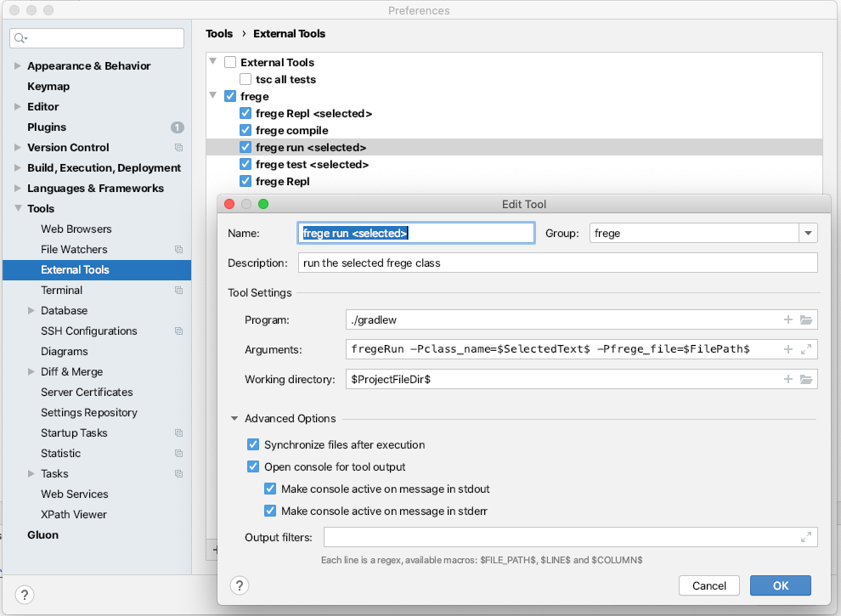Cancel the Edit Tool dialog

(x=708, y=585)
